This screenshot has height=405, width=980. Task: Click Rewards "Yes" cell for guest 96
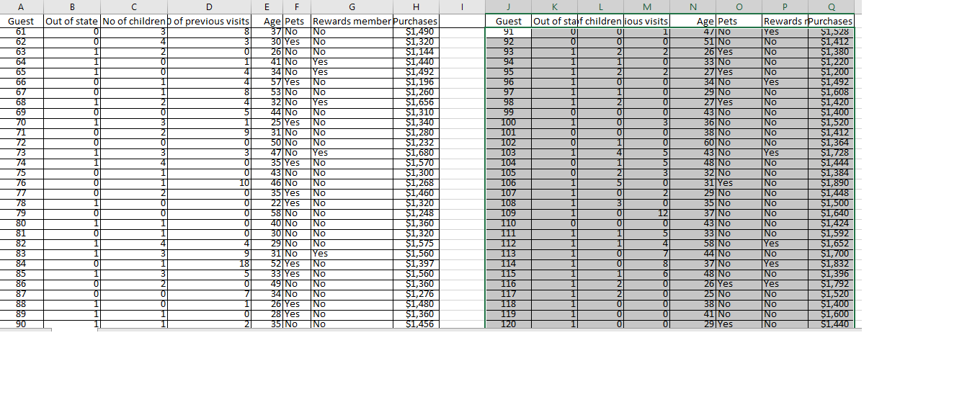785,82
